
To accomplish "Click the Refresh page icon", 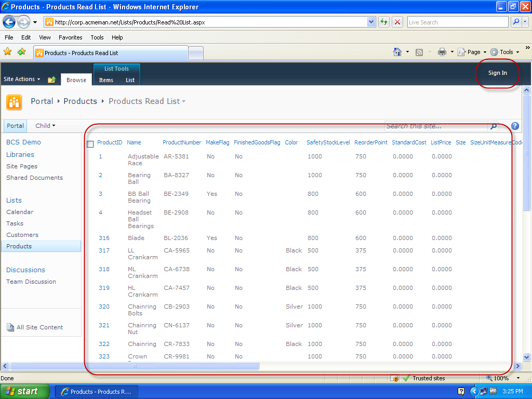I will tap(384, 22).
